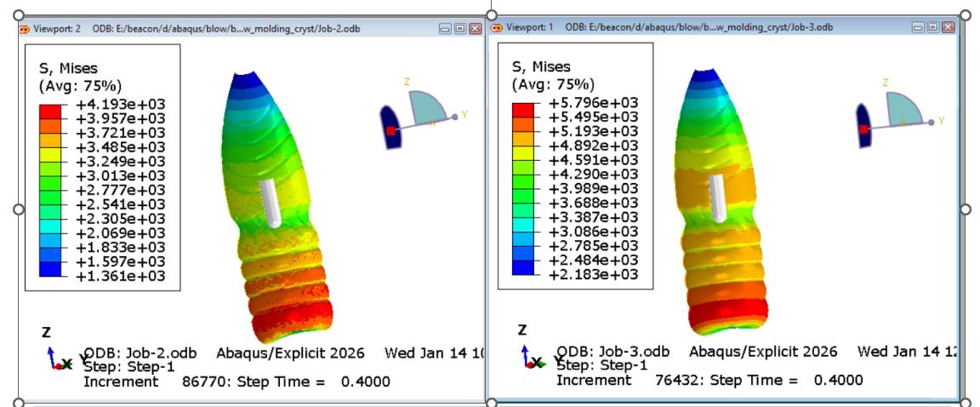Click 'Step: Step-1' in Viewport 1
Viewport: 980px width, 407px height.
click(x=602, y=366)
